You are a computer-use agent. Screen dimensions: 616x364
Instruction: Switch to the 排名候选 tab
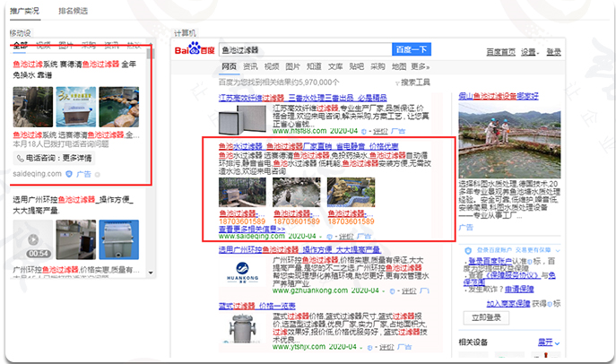point(73,11)
